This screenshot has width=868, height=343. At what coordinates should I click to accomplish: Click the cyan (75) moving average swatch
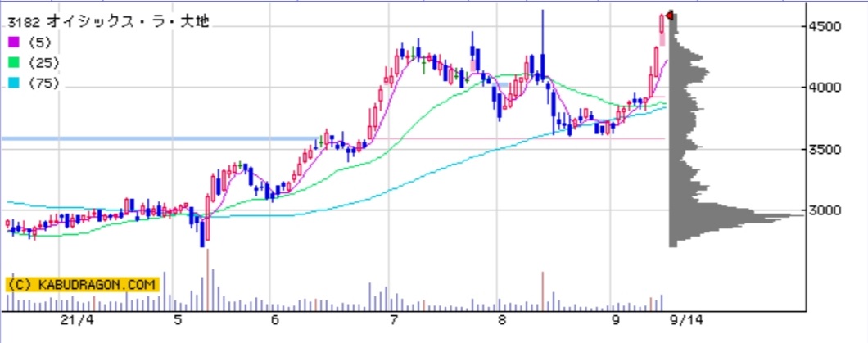pos(13,83)
